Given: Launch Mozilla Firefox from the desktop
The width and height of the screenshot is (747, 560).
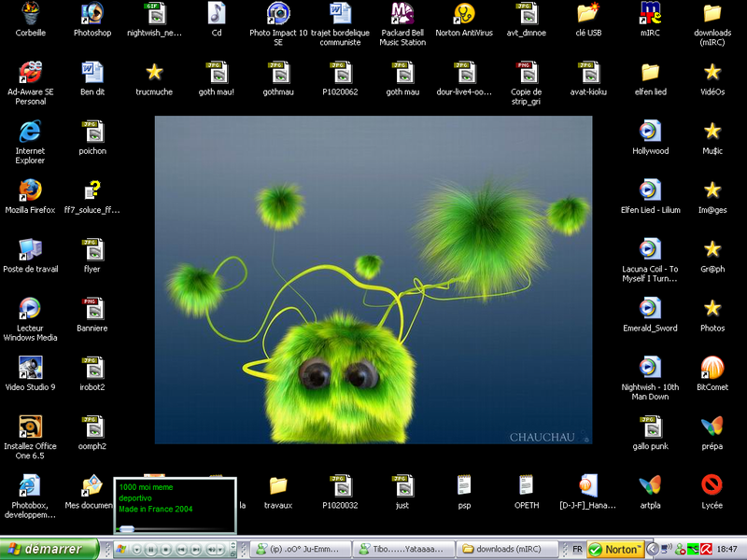Looking at the screenshot, I should 30,190.
